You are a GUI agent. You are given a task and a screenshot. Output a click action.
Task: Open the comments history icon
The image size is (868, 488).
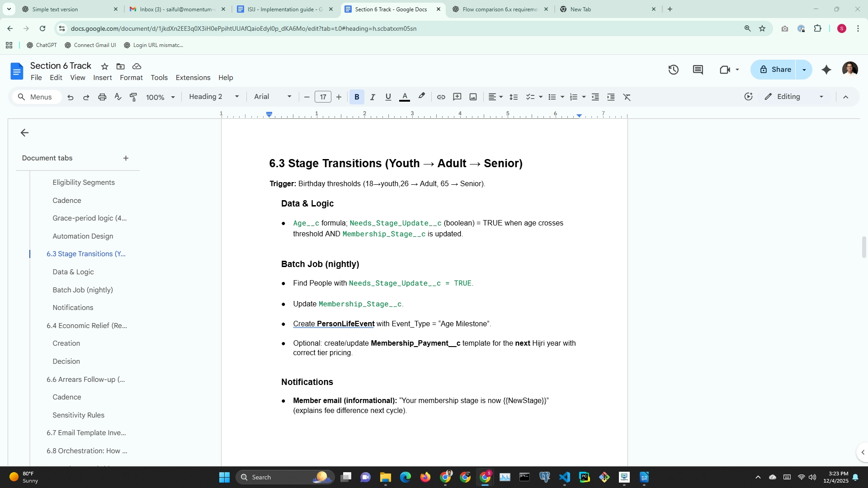point(698,70)
